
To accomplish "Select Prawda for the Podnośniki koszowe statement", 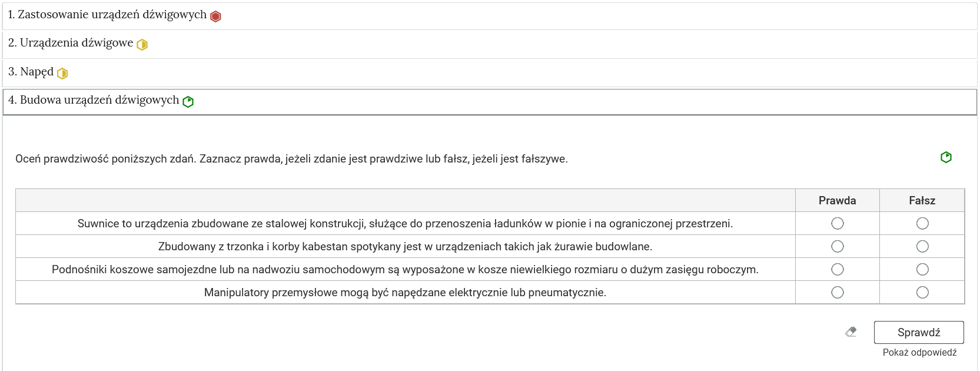I will click(838, 269).
